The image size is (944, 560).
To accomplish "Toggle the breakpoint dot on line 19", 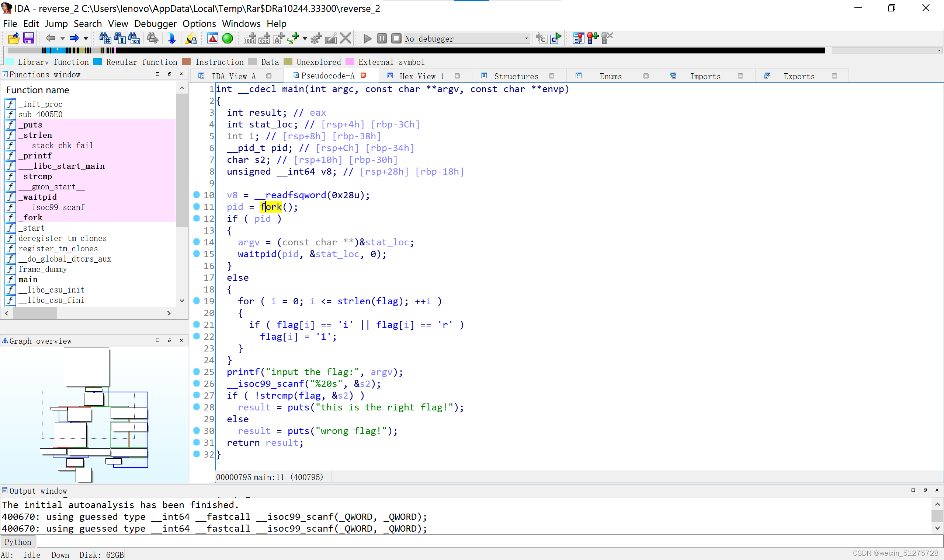I will point(196,301).
